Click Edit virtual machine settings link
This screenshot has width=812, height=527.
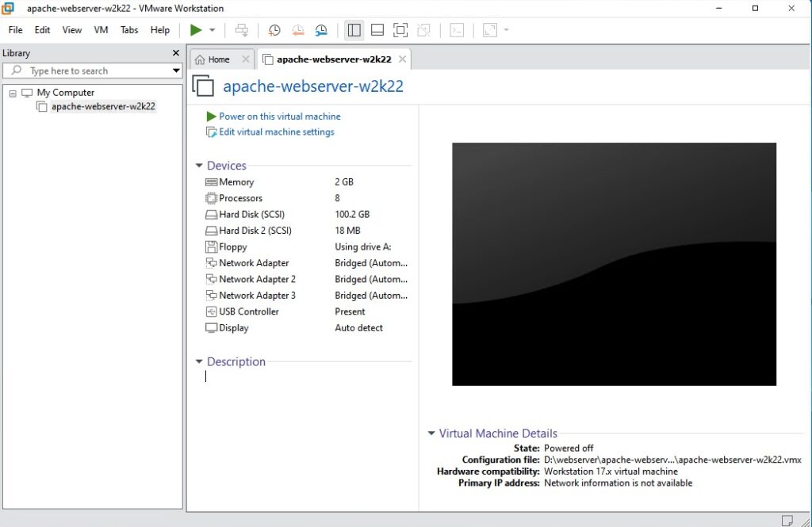point(277,132)
